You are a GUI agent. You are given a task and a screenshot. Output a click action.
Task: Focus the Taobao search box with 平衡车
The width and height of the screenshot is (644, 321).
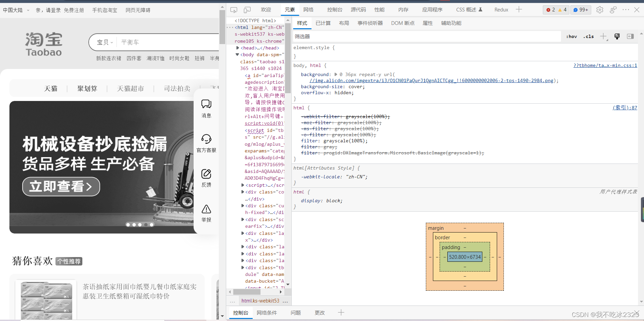point(168,42)
